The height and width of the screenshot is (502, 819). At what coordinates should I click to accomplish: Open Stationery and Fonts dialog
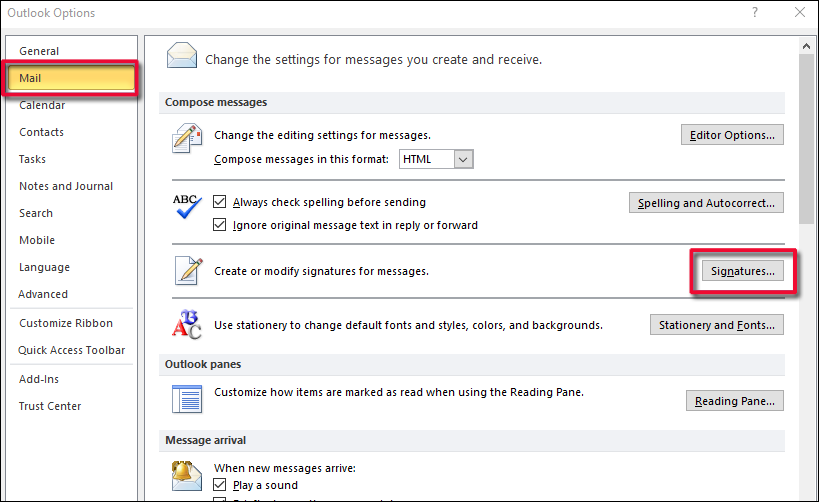717,325
